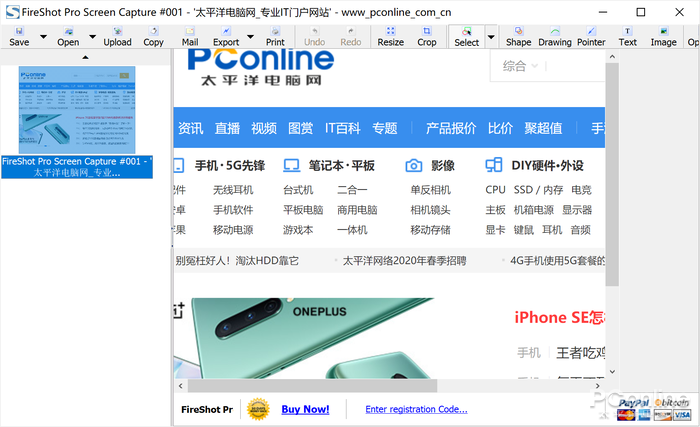The image size is (700, 427).
Task: Click the Mail toolbar icon
Action: coord(190,36)
